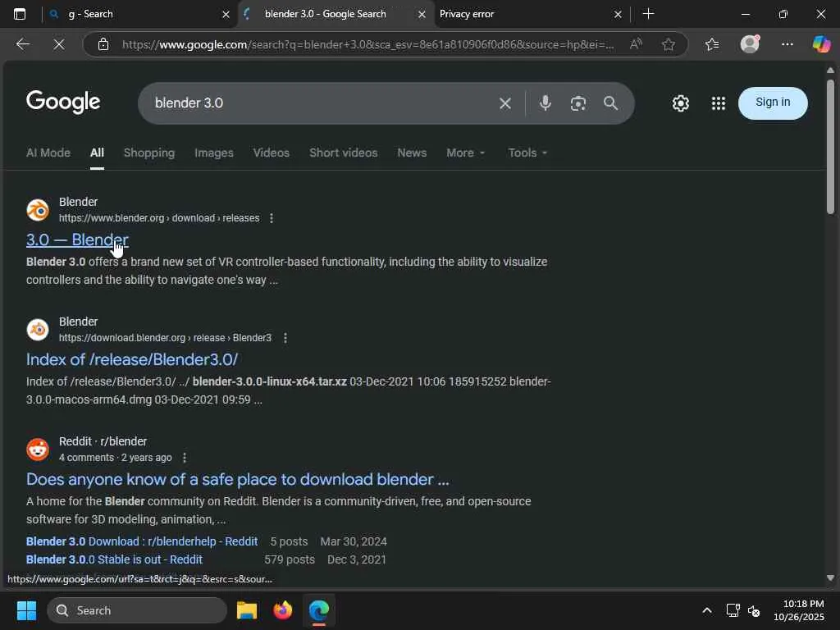Viewport: 840px width, 630px height.
Task: Open 'Index of /release/Blender3.0/' link
Action: coord(132,359)
